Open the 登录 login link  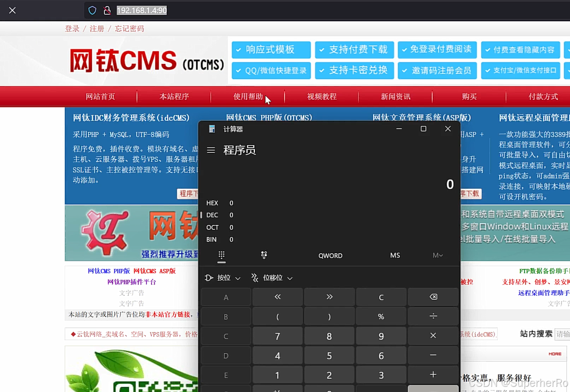(72, 29)
